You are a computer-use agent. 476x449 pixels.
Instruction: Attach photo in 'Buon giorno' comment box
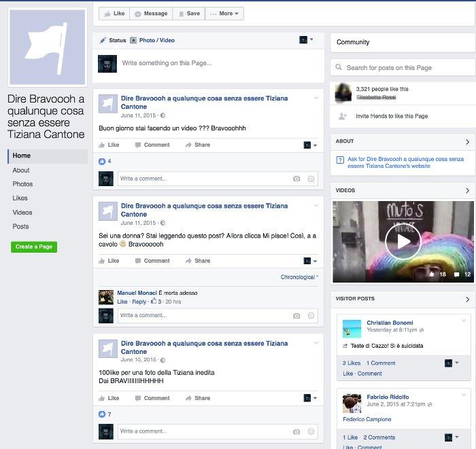pyautogui.click(x=296, y=179)
